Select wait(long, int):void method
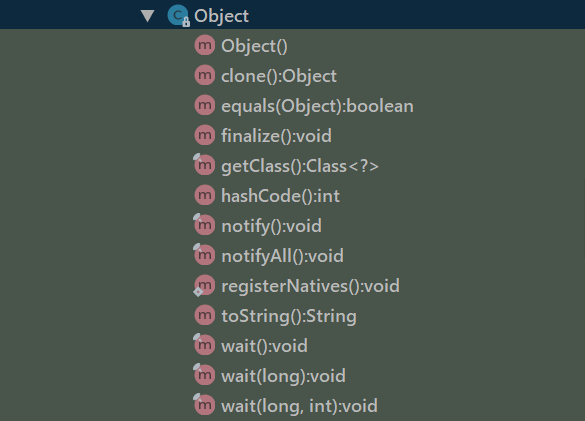The image size is (585, 421). pyautogui.click(x=299, y=406)
